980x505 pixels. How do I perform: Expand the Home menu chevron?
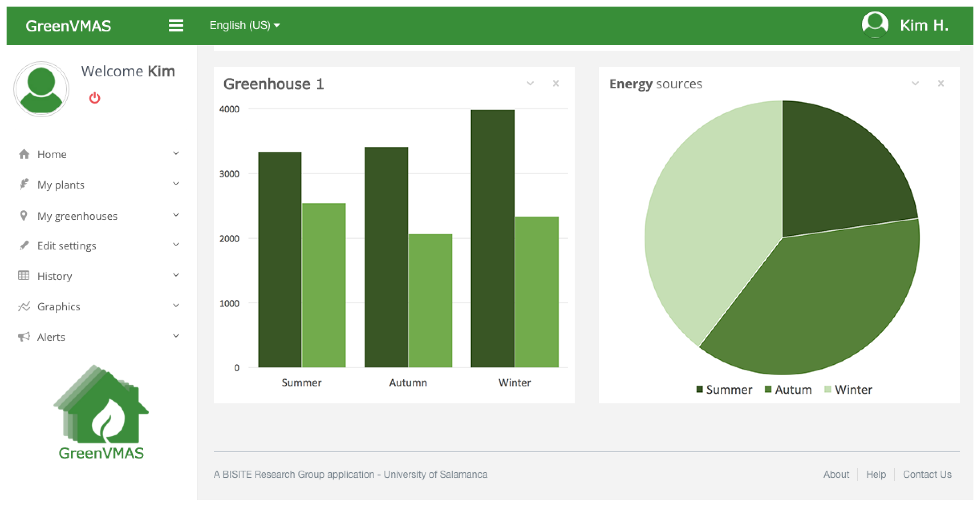click(176, 153)
